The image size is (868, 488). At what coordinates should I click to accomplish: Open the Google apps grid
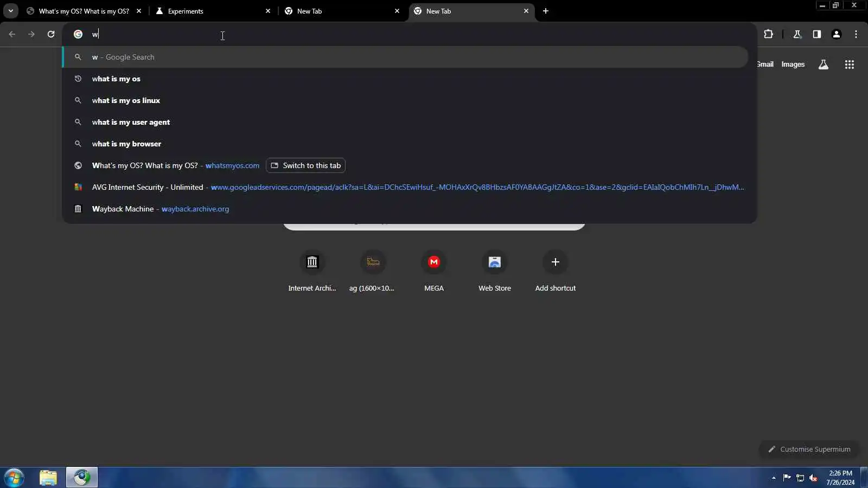coord(850,65)
